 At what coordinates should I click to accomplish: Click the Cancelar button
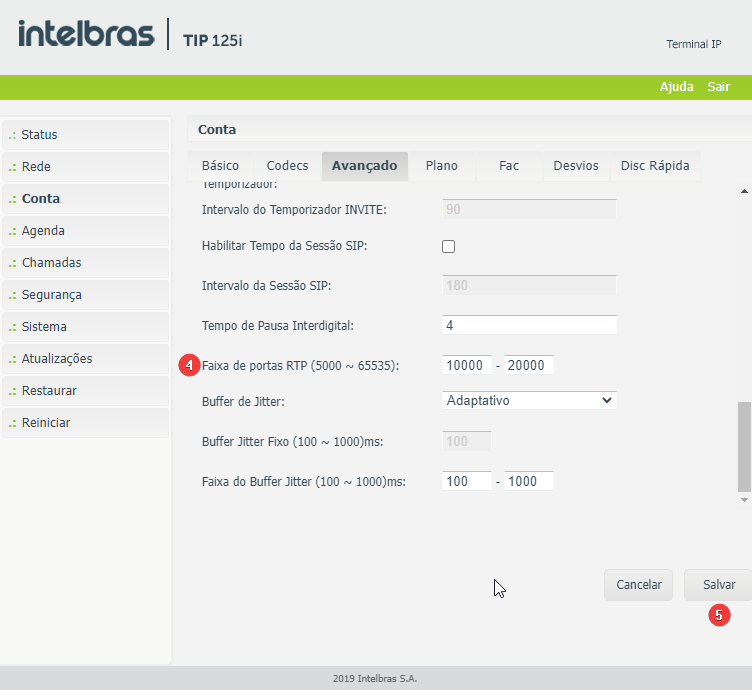(x=639, y=585)
